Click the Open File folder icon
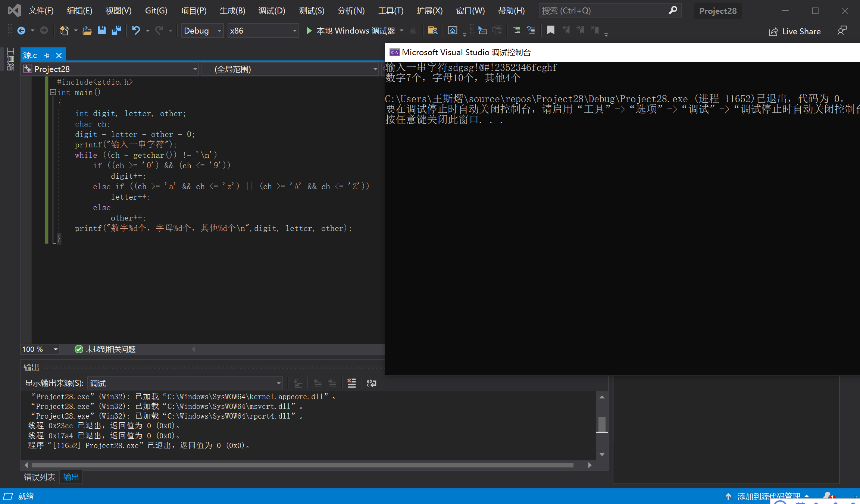This screenshot has width=860, height=504. tap(87, 31)
